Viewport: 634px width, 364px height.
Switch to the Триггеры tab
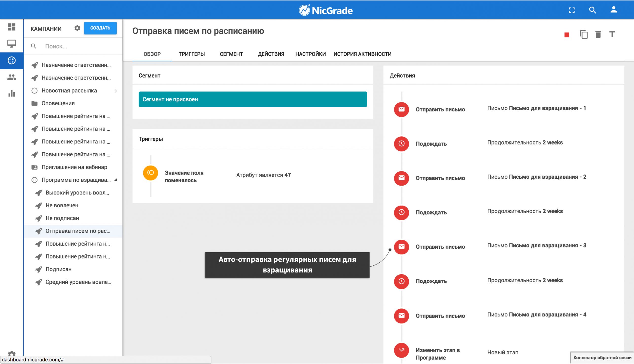[191, 54]
